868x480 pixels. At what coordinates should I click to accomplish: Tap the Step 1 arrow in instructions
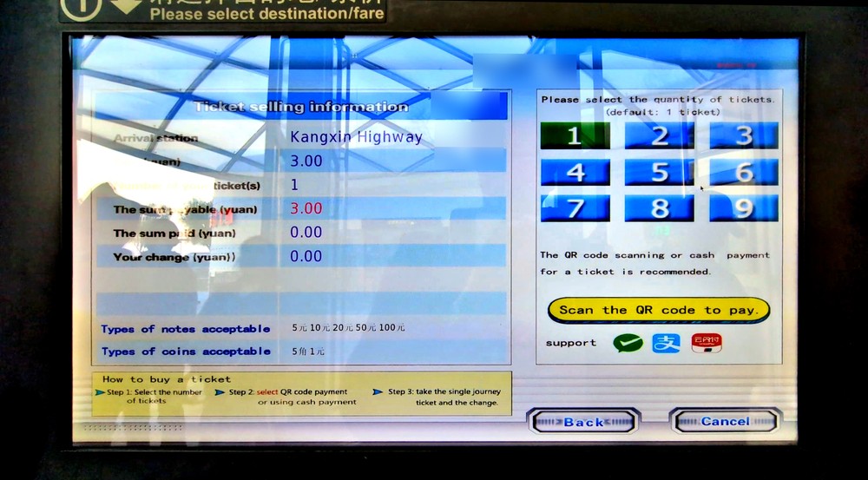(100, 392)
